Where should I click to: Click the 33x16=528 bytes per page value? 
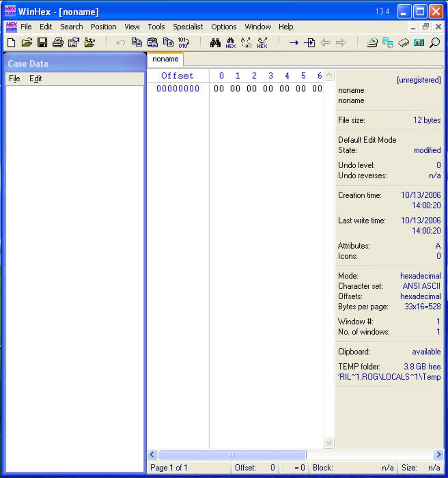click(423, 307)
